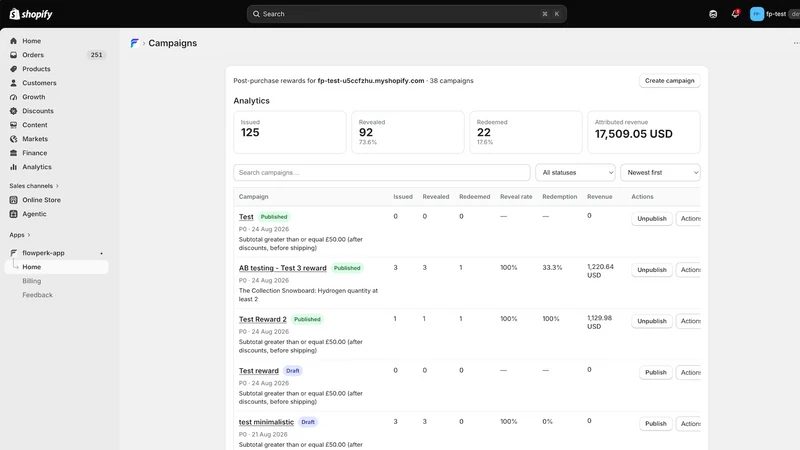This screenshot has height=450, width=800.
Task: Open the Markets globe icon
Action: click(14, 139)
